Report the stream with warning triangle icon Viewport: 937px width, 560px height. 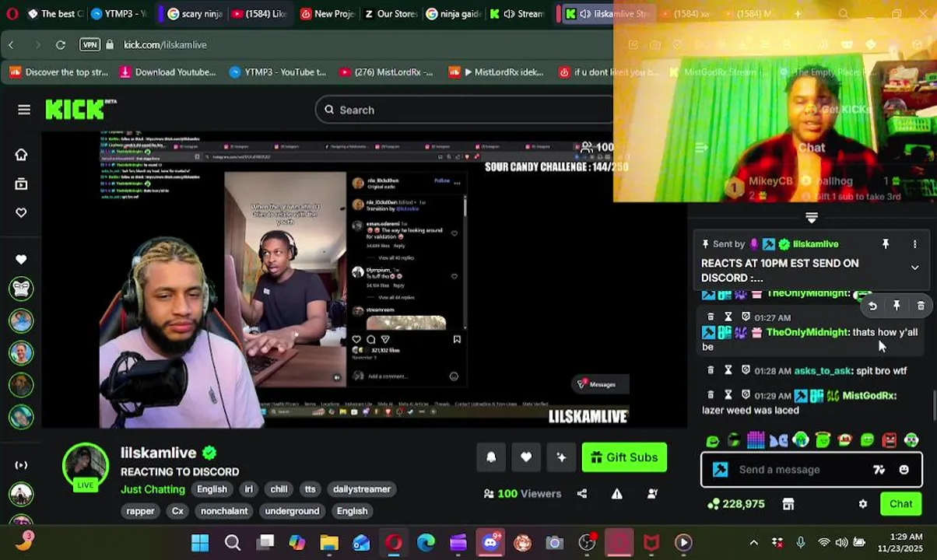click(617, 494)
